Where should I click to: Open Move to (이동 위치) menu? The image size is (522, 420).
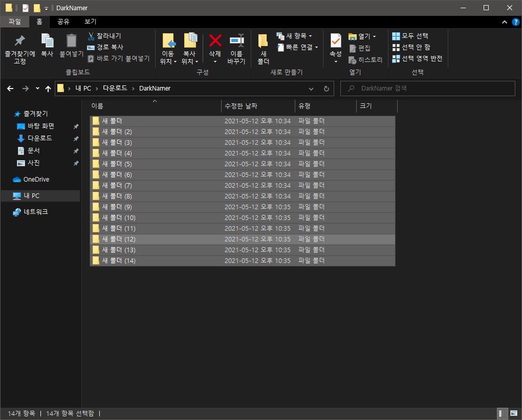168,49
